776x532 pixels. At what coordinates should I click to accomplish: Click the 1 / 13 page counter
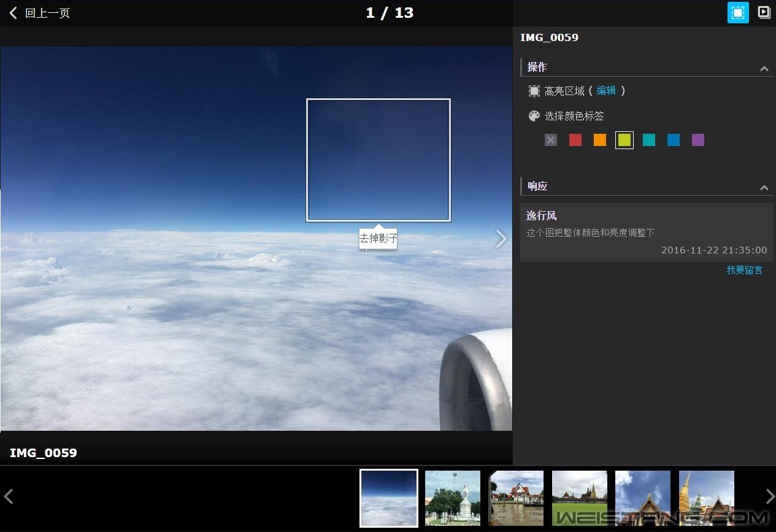click(390, 13)
